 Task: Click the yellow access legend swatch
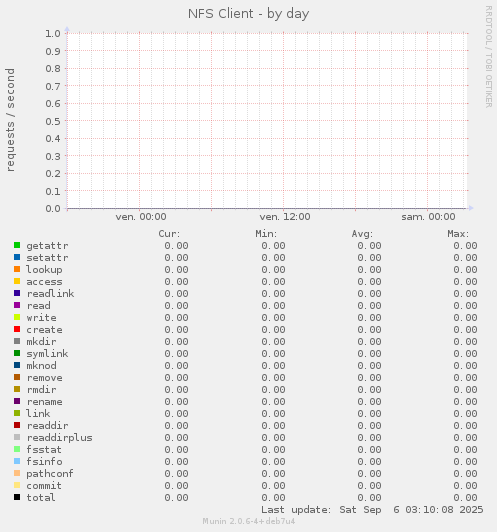[x=17, y=281]
